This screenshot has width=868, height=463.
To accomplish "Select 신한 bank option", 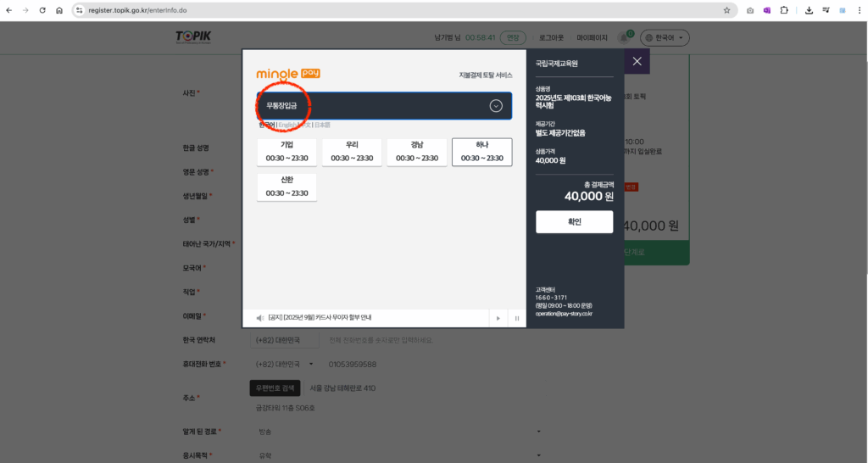I will click(x=287, y=187).
